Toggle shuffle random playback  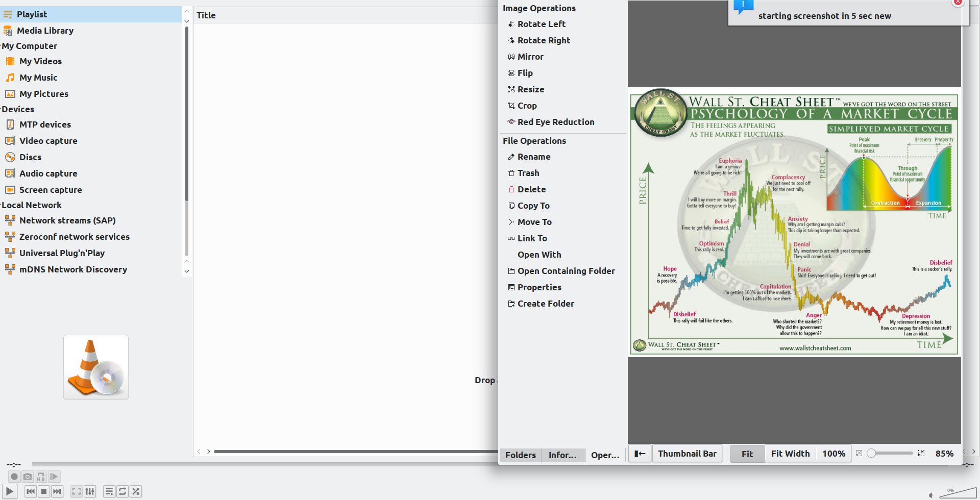click(x=136, y=491)
